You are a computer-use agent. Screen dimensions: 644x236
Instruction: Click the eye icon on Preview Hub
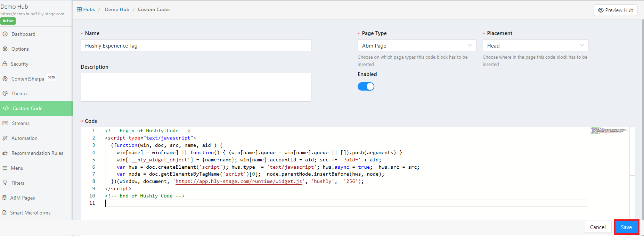[601, 10]
